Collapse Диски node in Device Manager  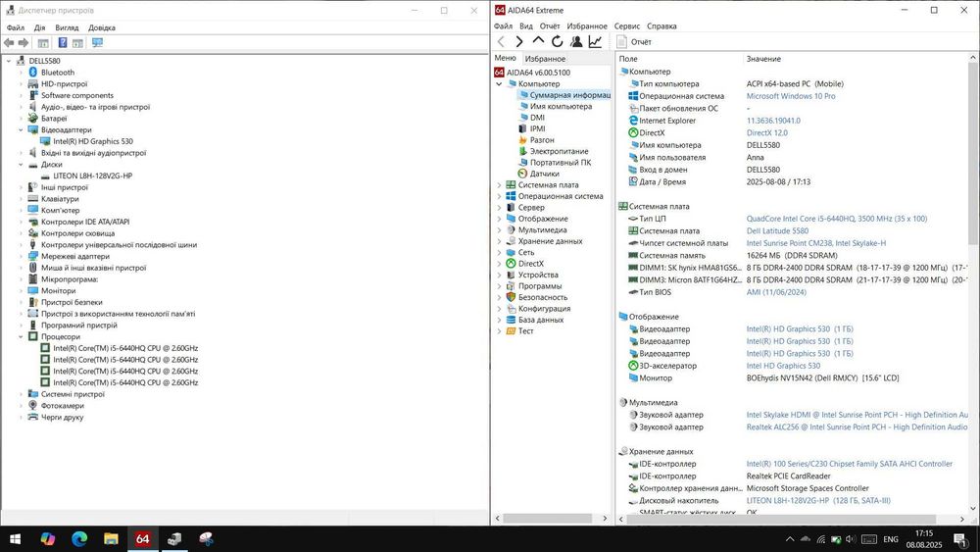tap(21, 165)
